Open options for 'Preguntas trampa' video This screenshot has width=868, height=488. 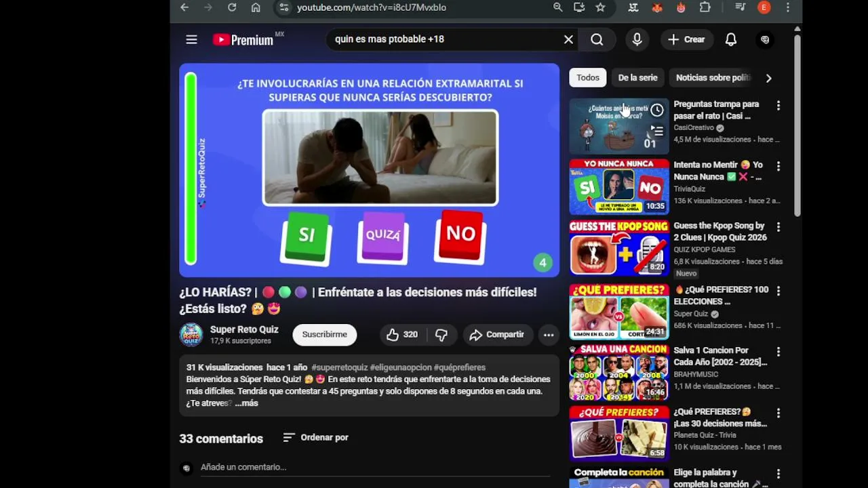778,106
